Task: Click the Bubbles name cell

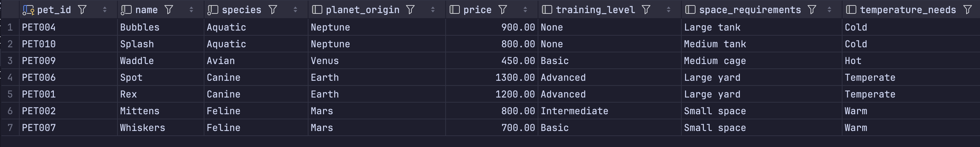Action: (x=140, y=27)
